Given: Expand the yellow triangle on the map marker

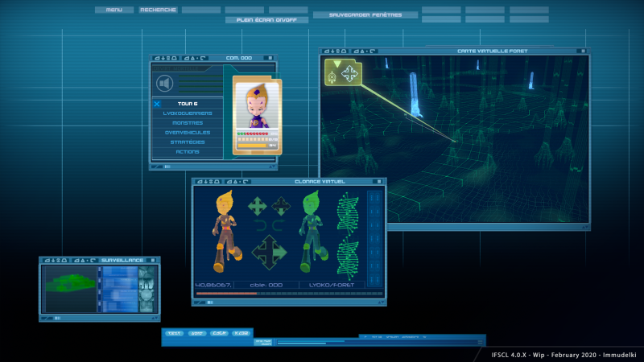Looking at the screenshot, I should [337, 64].
